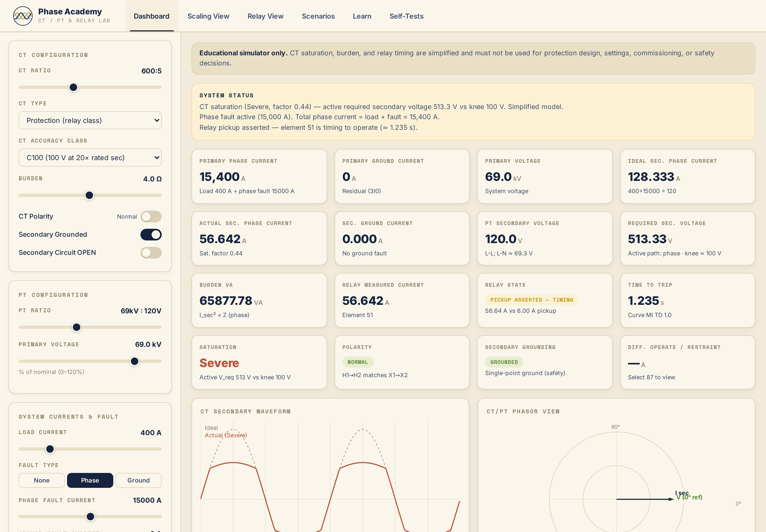
Task: Click the 'H1→H2 matches X1→X2' text
Action: click(x=375, y=375)
